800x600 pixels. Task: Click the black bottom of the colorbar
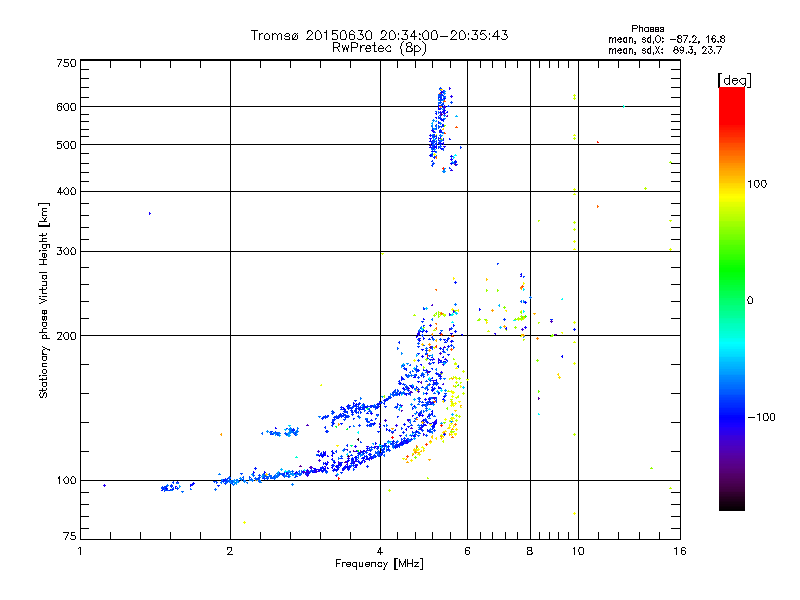[732, 503]
